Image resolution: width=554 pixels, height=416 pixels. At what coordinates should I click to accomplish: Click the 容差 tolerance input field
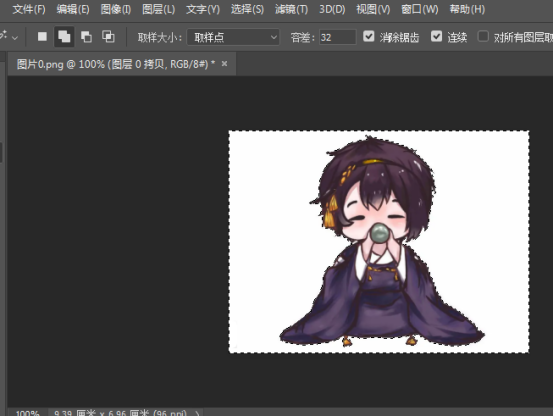pyautogui.click(x=337, y=37)
